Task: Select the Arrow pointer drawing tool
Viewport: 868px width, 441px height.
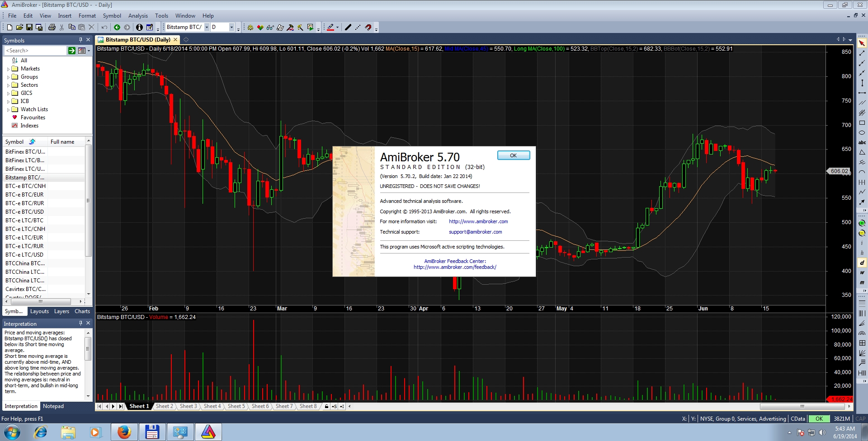Action: (862, 43)
